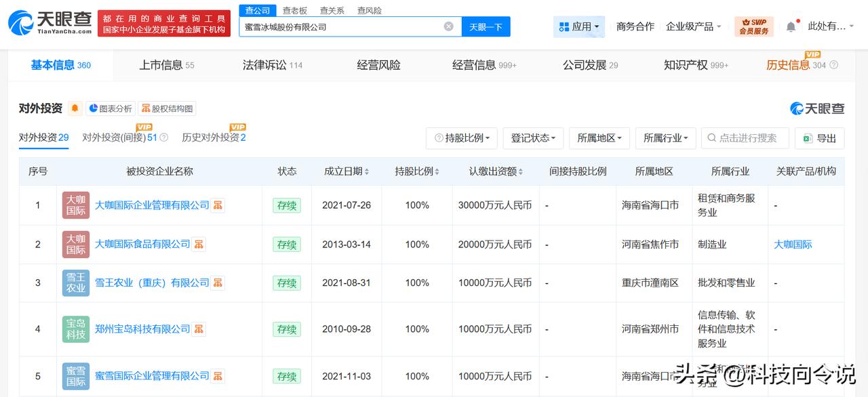Open the 公司发展 29 tab
The image size is (868, 397).
coord(590,65)
